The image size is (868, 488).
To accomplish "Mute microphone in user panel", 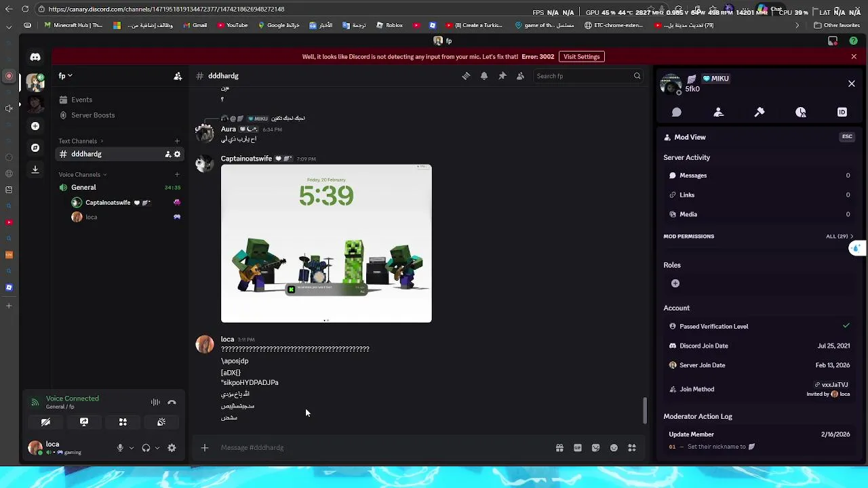I will [x=120, y=448].
